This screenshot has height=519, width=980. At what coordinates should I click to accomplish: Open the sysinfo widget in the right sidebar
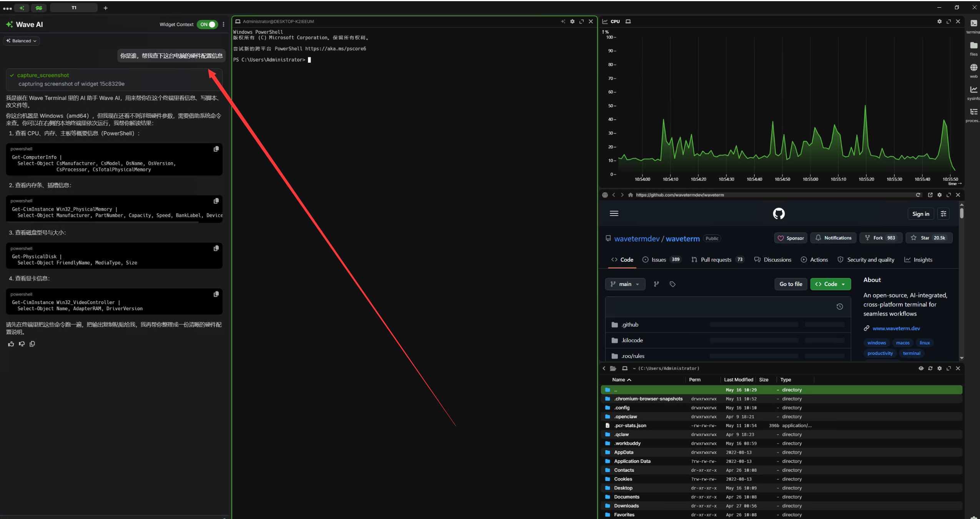click(973, 93)
